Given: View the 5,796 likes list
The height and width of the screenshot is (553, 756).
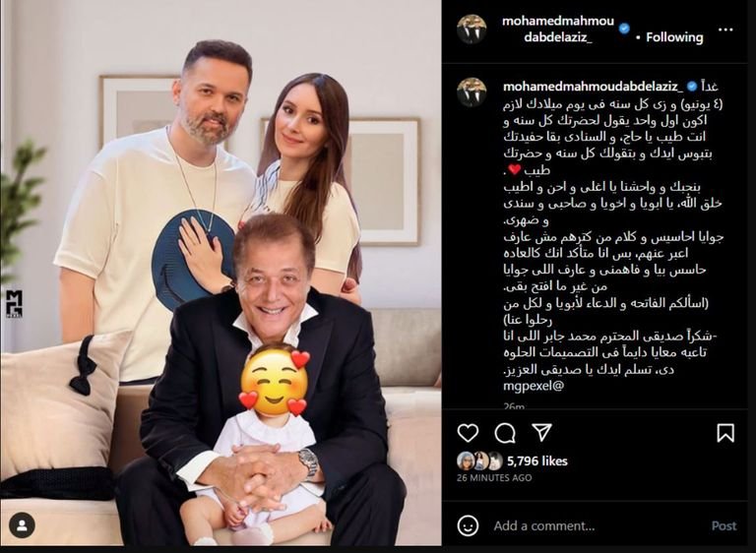Looking at the screenshot, I should (x=537, y=461).
